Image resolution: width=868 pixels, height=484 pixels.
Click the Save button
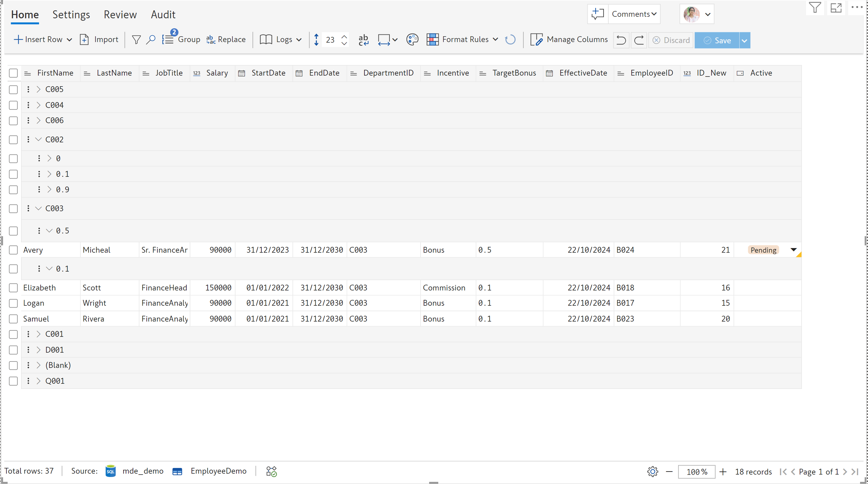pos(717,40)
